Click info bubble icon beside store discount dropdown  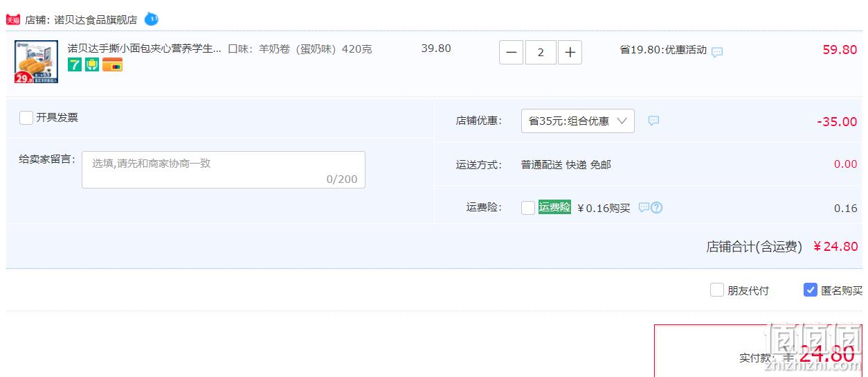[x=653, y=121]
